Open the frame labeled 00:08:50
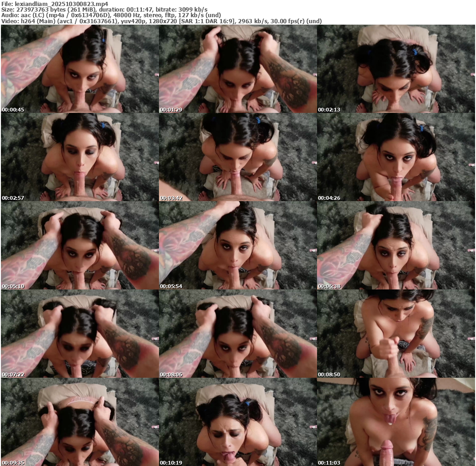The width and height of the screenshot is (476, 466). [396, 334]
